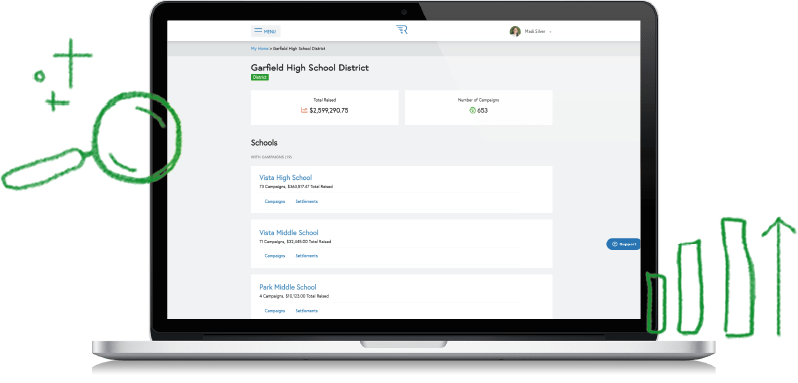Click the Garfield High School District heading
Image resolution: width=798 pixels, height=383 pixels.
[310, 68]
